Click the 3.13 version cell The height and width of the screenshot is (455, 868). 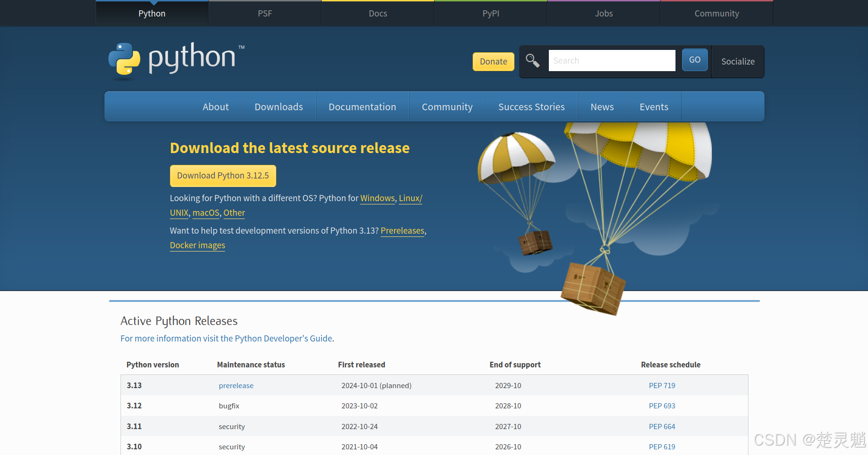click(x=134, y=386)
